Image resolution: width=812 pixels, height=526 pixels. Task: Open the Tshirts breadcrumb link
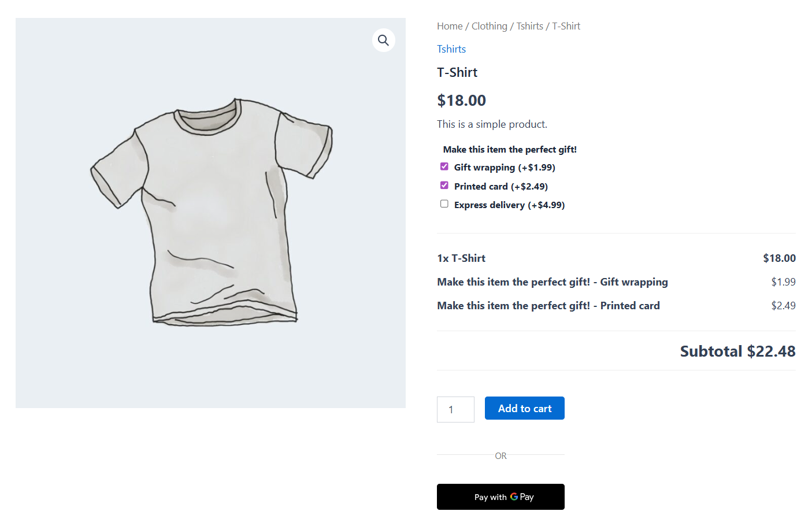click(529, 25)
